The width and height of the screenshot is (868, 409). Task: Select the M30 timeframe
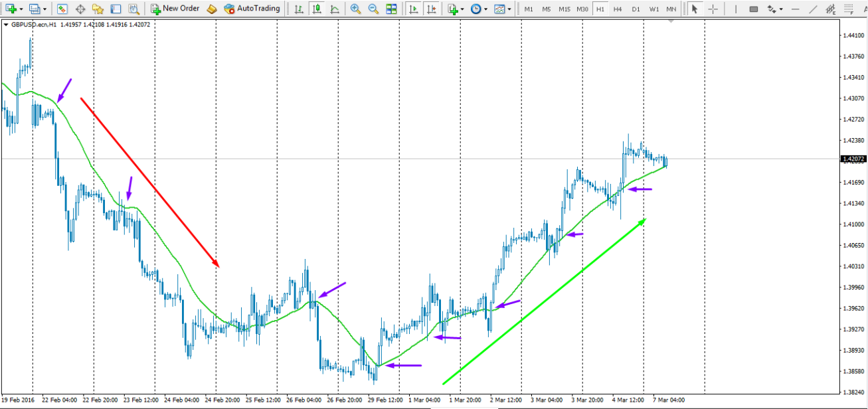[582, 9]
